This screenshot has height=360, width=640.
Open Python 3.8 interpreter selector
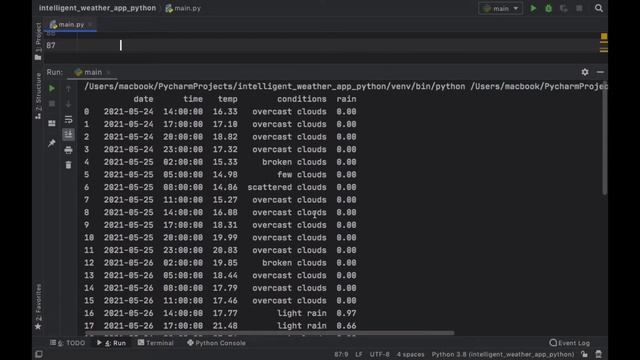pyautogui.click(x=503, y=354)
